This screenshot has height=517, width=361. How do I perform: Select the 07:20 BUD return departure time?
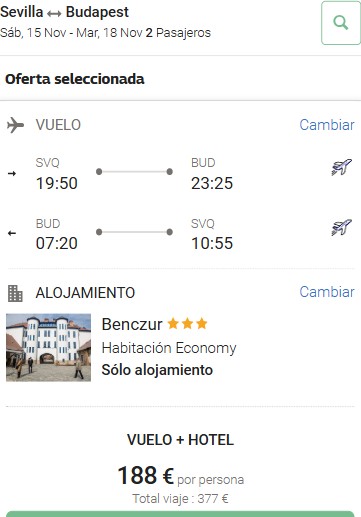(57, 243)
